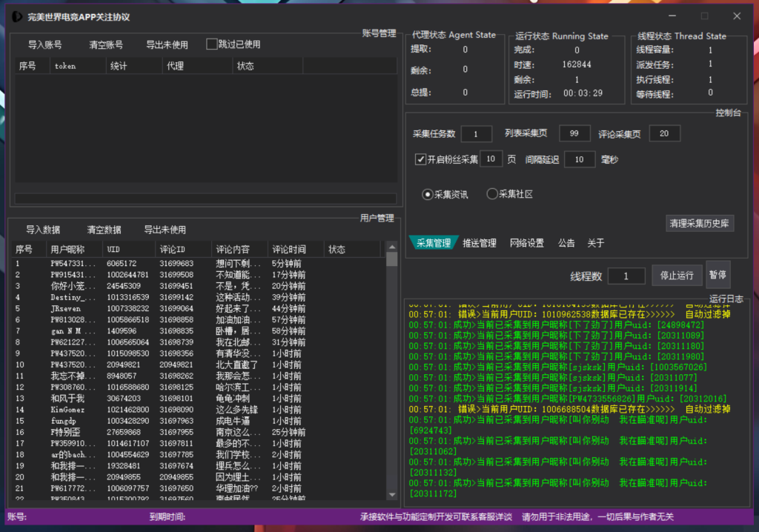Click the app logo icon in title bar

coord(16,16)
